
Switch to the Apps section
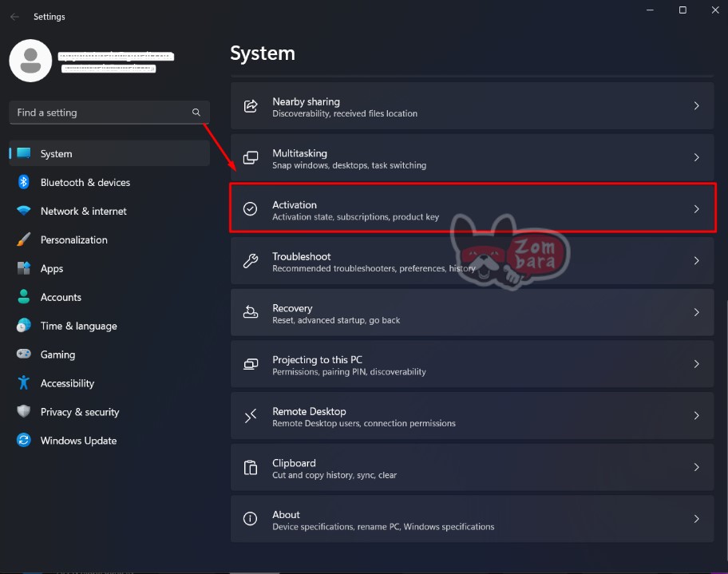point(109,268)
